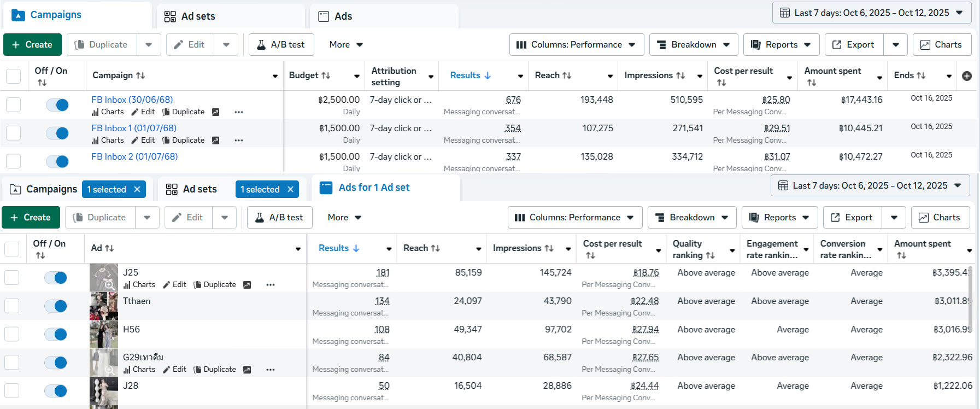980x409 pixels.
Task: Open the FB Inbox 2 (01/07/68) campaign link
Action: pos(134,157)
